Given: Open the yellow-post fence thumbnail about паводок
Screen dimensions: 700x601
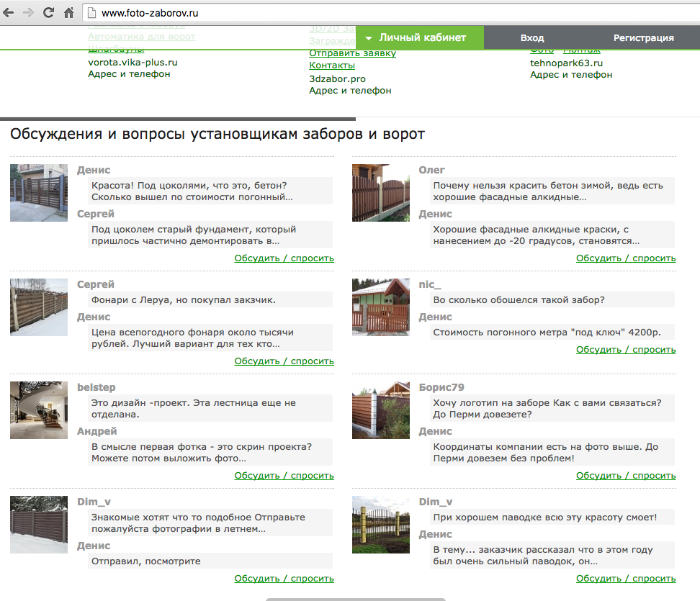Looking at the screenshot, I should 380,525.
